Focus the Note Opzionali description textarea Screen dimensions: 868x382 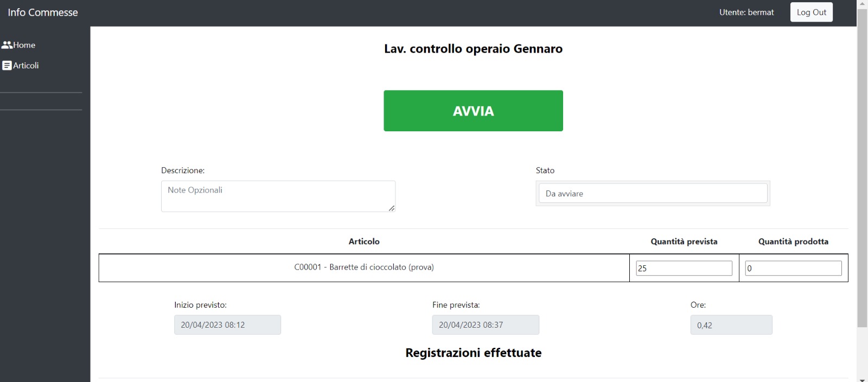click(278, 196)
